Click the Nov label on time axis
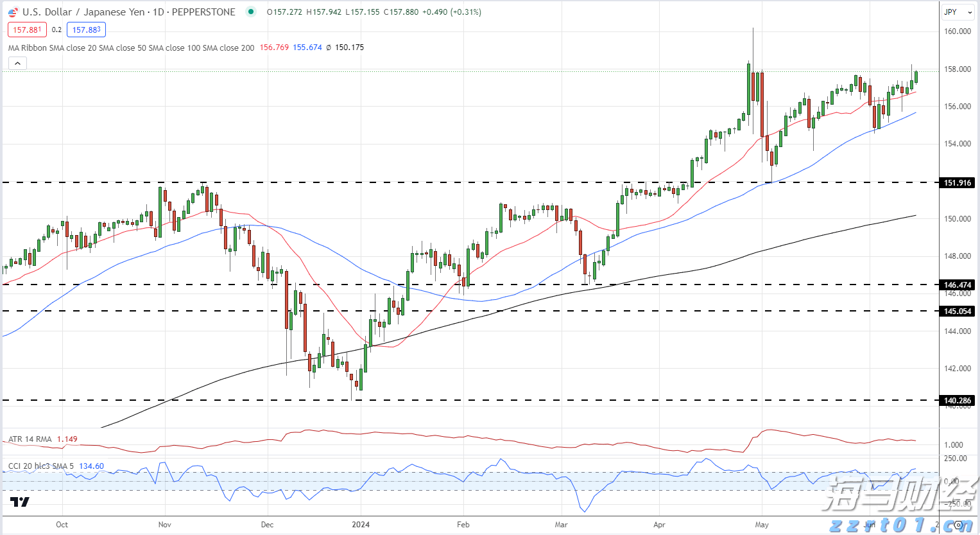980x535 pixels. (164, 525)
